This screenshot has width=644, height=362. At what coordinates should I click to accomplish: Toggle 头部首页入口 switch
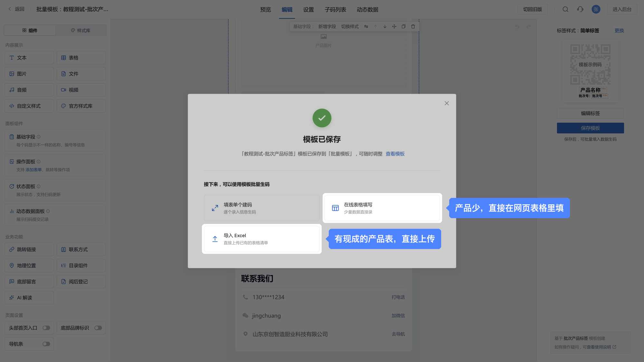pos(46,328)
